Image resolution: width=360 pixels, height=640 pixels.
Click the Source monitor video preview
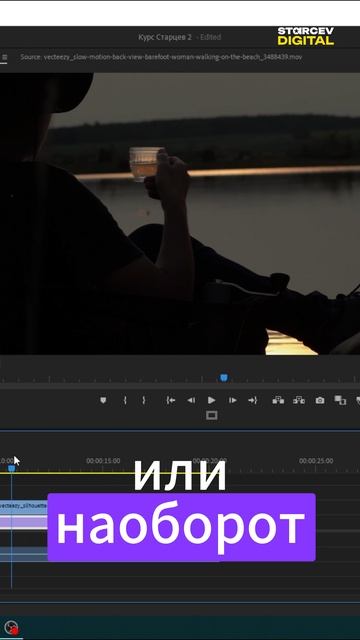(x=180, y=213)
